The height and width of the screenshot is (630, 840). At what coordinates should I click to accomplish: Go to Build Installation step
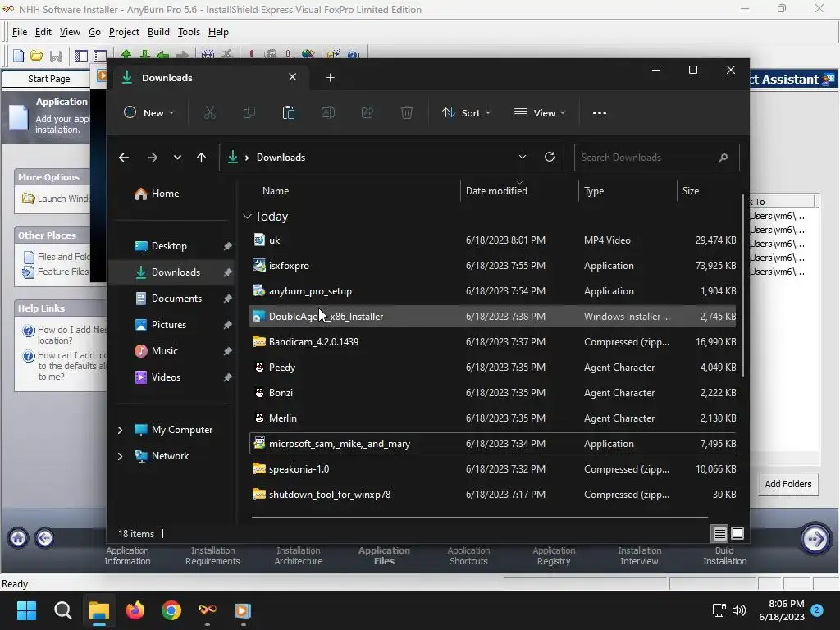(724, 556)
